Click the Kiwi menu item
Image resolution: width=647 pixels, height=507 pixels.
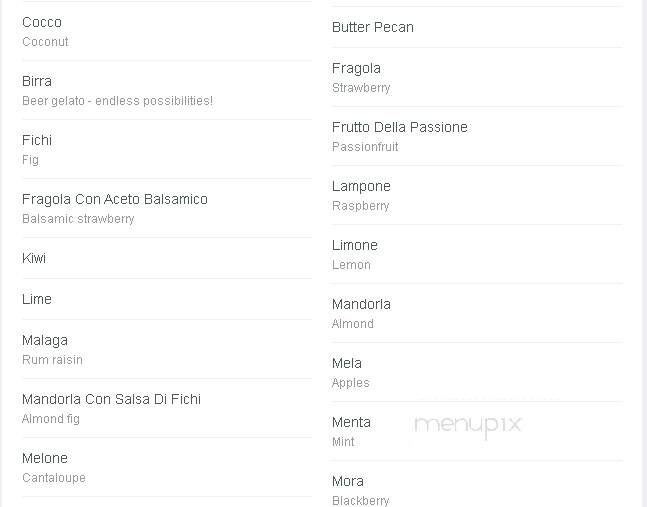pos(167,258)
